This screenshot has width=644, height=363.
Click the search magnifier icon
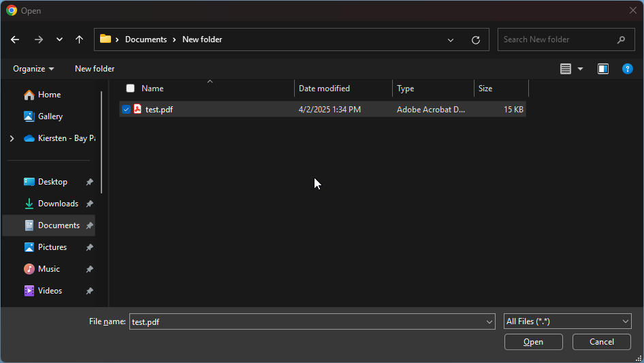(621, 40)
